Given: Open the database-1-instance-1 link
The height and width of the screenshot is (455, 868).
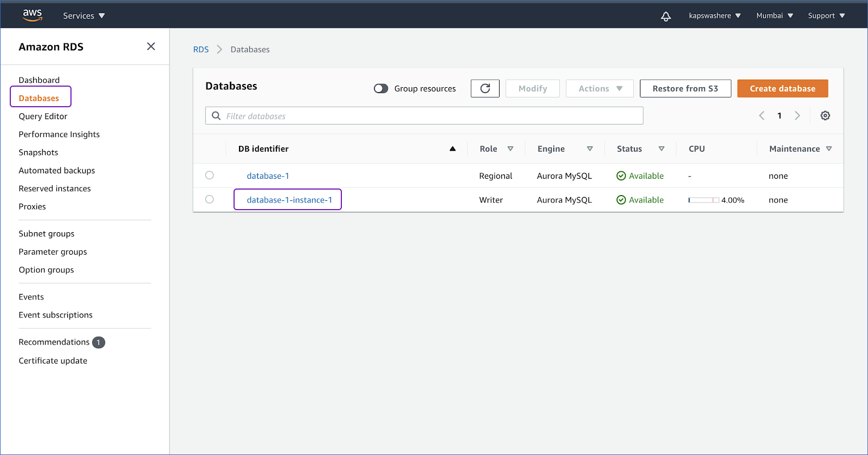Looking at the screenshot, I should click(289, 200).
